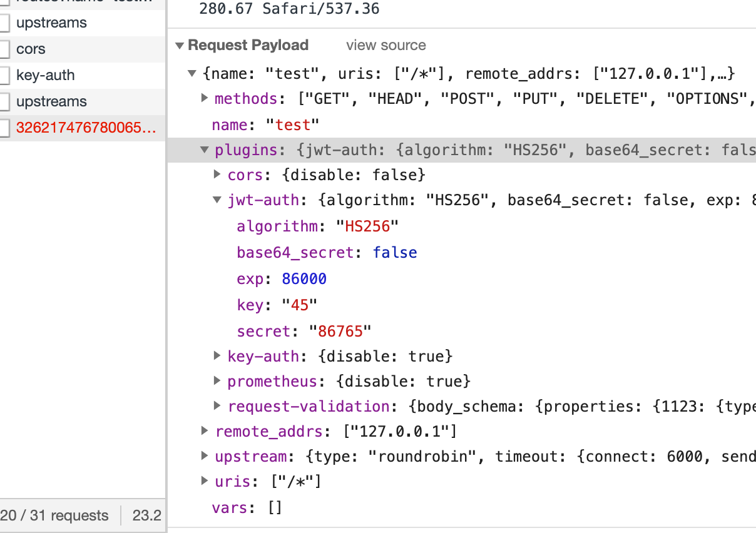Collapse the root payload object
This screenshot has width=756, height=533.
(x=192, y=73)
